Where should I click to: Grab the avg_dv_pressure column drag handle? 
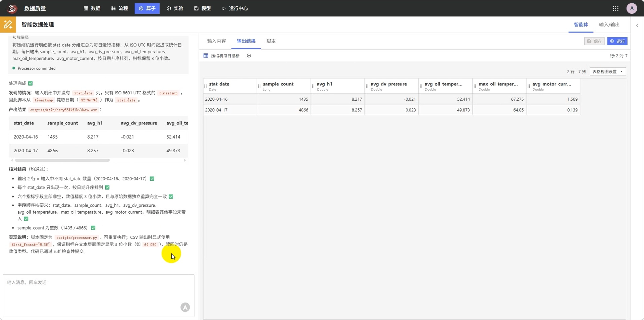pos(367,86)
